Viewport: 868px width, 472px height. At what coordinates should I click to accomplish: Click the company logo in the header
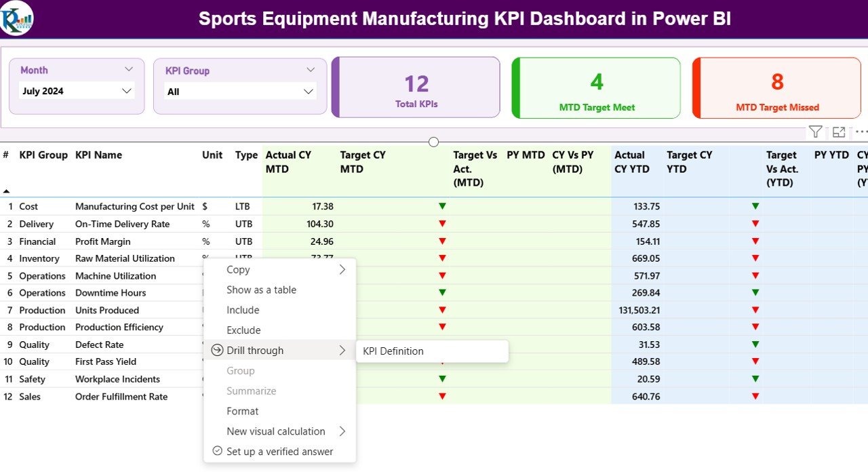pyautogui.click(x=17, y=19)
